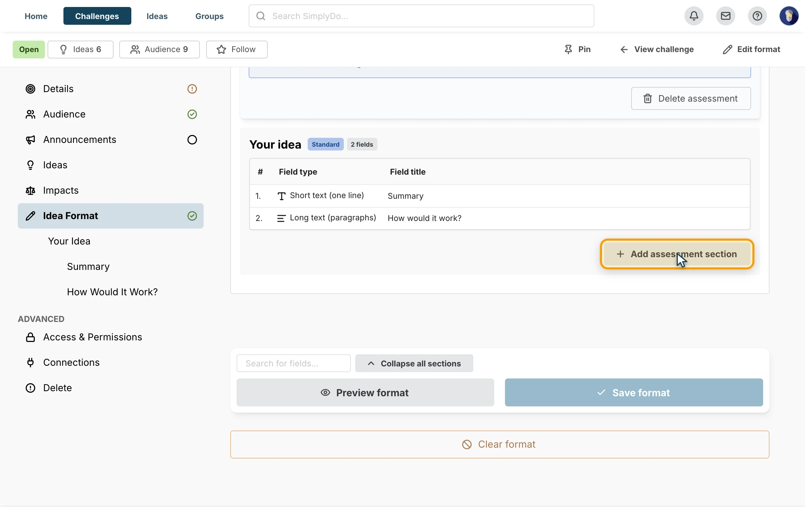
Task: Collapse all sections
Action: pos(414,363)
